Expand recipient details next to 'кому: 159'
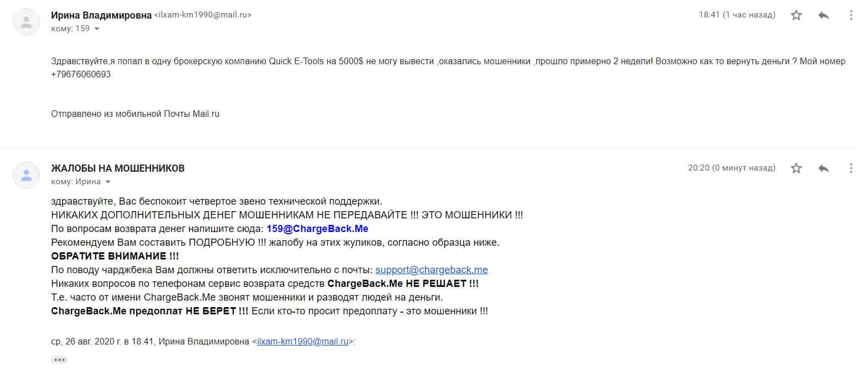The height and width of the screenshot is (373, 868). coord(97,29)
